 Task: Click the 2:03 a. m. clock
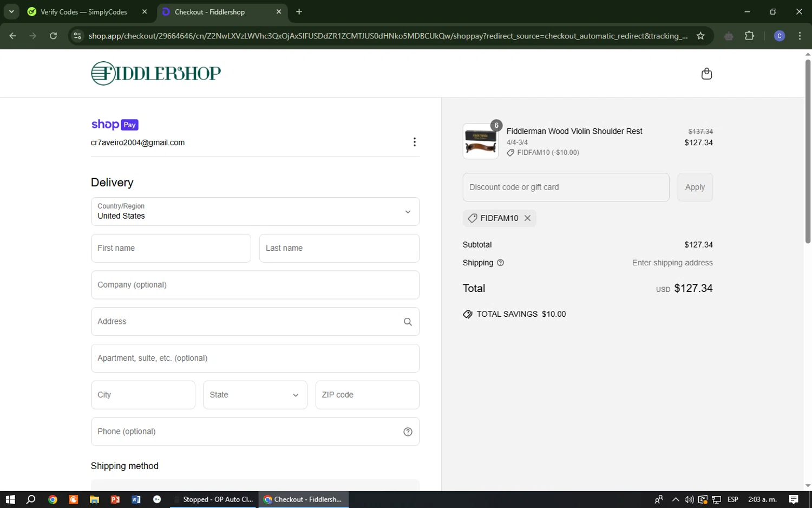coord(762,499)
